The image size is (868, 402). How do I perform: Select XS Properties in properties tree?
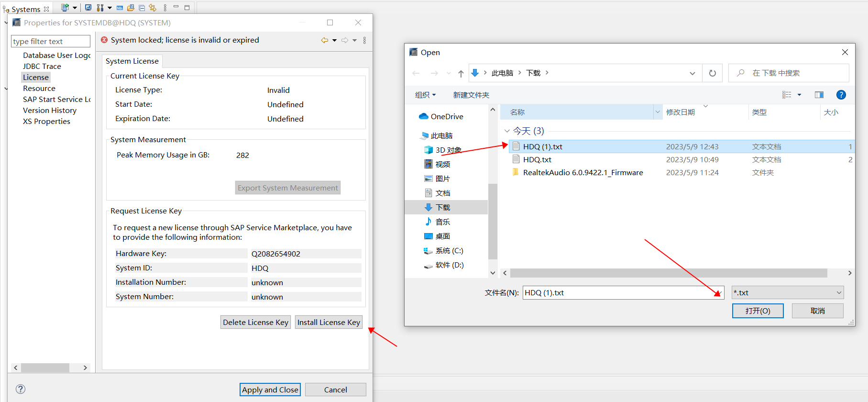(x=46, y=121)
